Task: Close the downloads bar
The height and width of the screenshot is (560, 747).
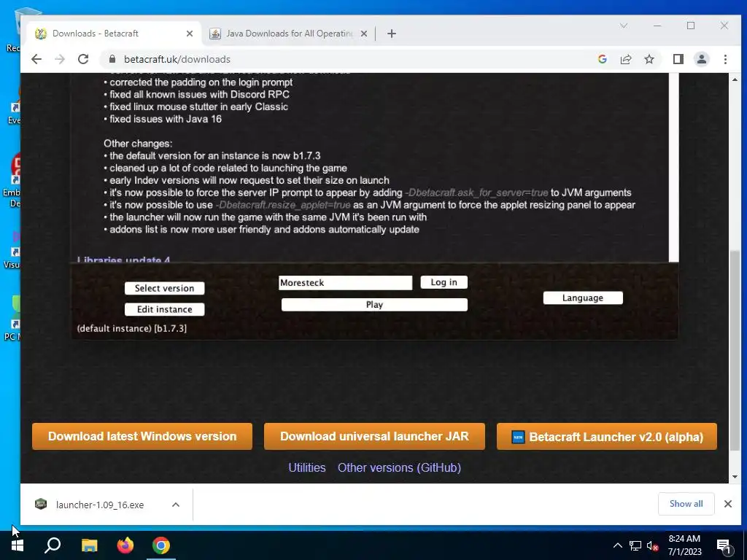Action: (728, 504)
